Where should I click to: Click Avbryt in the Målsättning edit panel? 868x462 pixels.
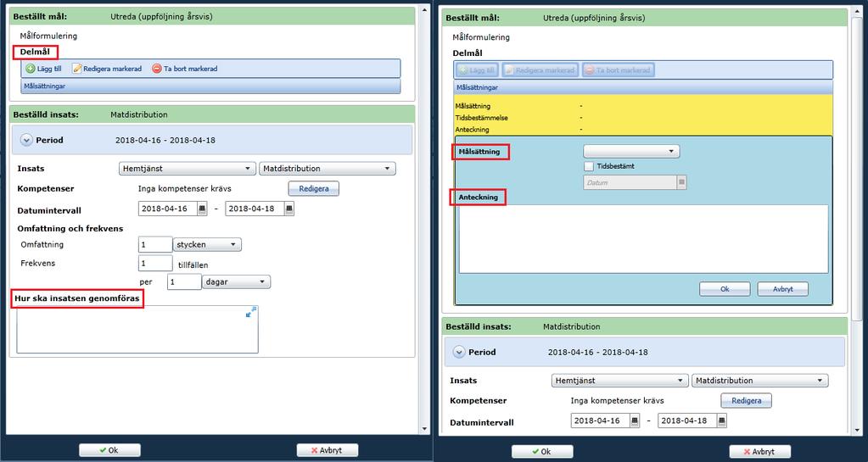[x=783, y=289]
